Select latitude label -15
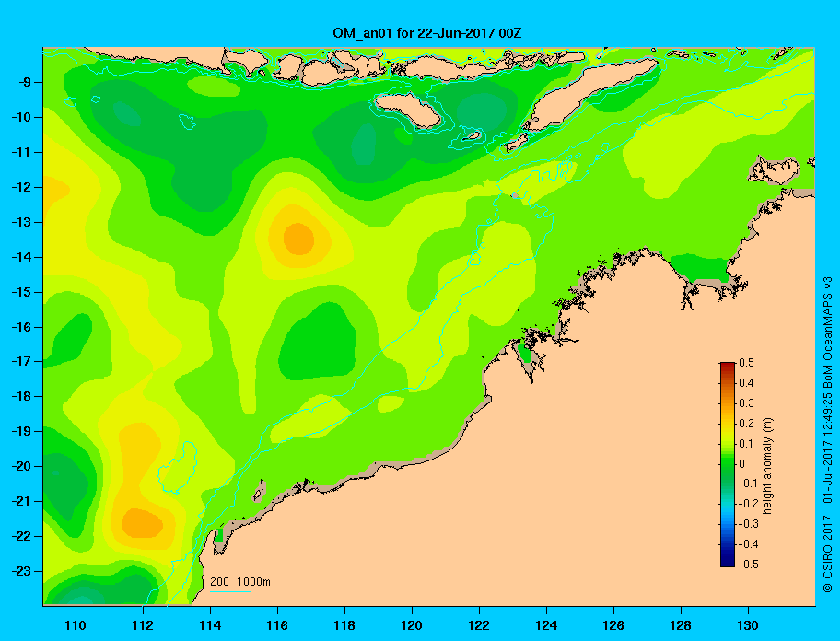The image size is (840, 641). click(x=21, y=292)
